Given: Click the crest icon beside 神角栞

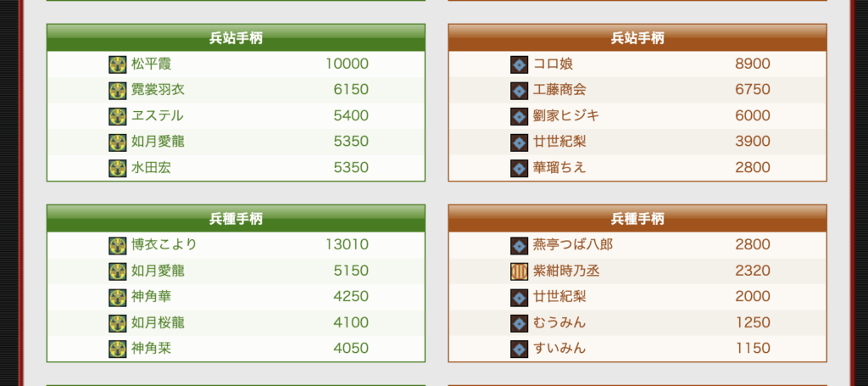Looking at the screenshot, I should [x=117, y=349].
